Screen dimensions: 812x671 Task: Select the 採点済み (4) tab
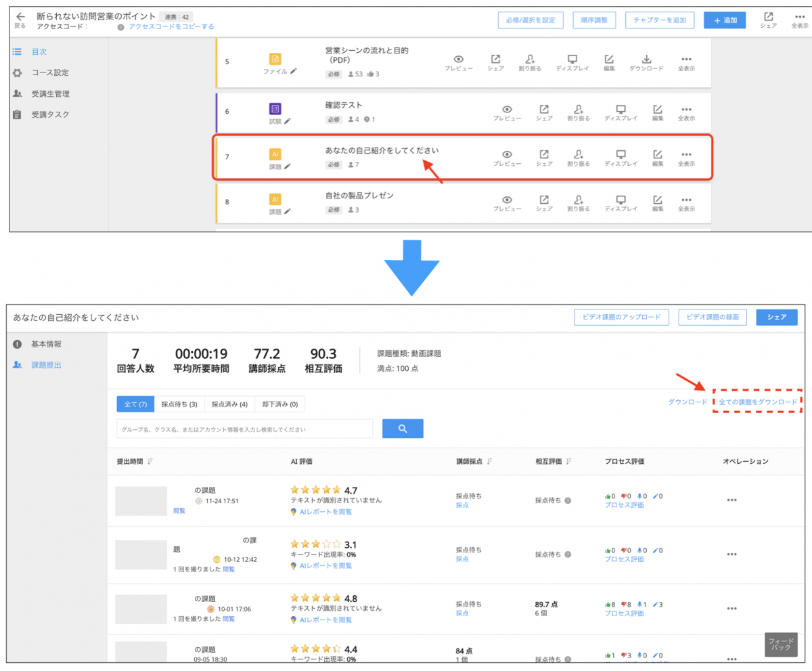tap(229, 404)
